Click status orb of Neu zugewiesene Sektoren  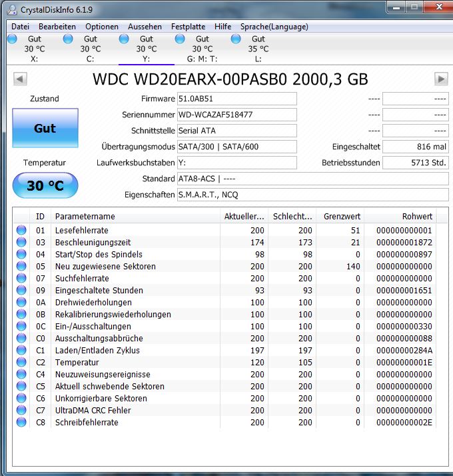[21, 266]
